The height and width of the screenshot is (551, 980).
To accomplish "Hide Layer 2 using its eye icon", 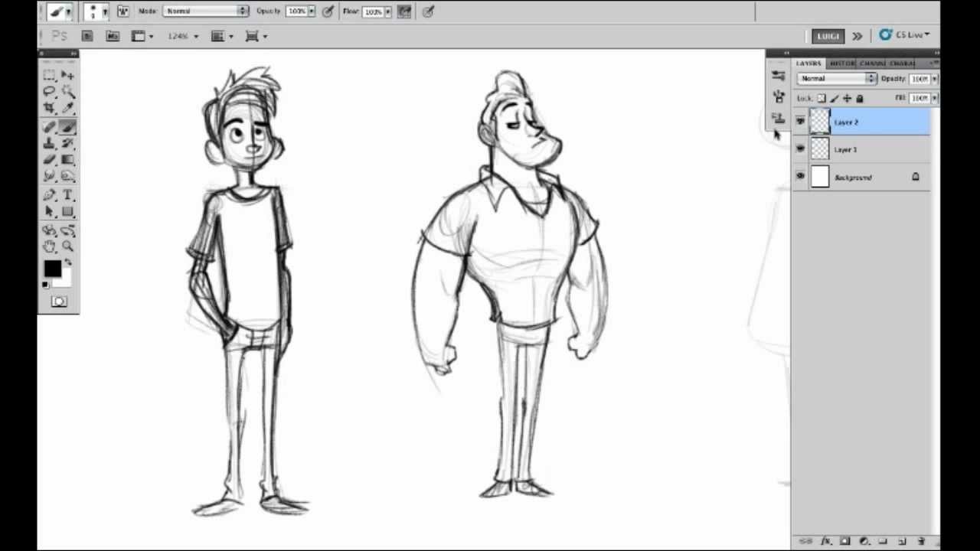I will pyautogui.click(x=800, y=122).
